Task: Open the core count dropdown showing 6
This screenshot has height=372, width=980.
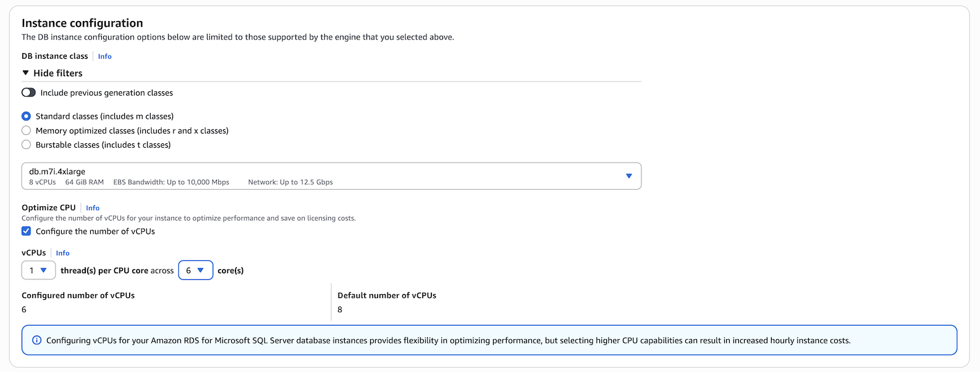Action: click(195, 270)
